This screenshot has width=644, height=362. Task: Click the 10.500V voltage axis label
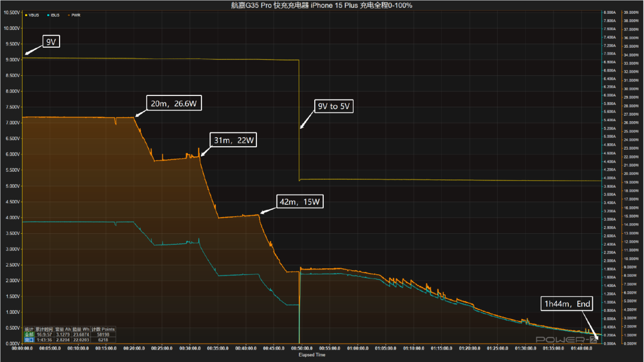click(x=11, y=13)
